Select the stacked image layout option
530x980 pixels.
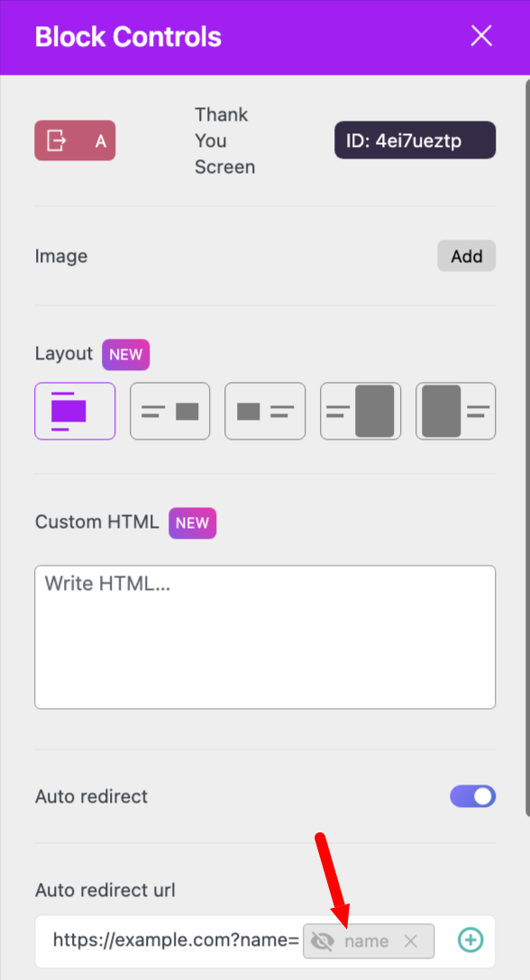(x=75, y=412)
